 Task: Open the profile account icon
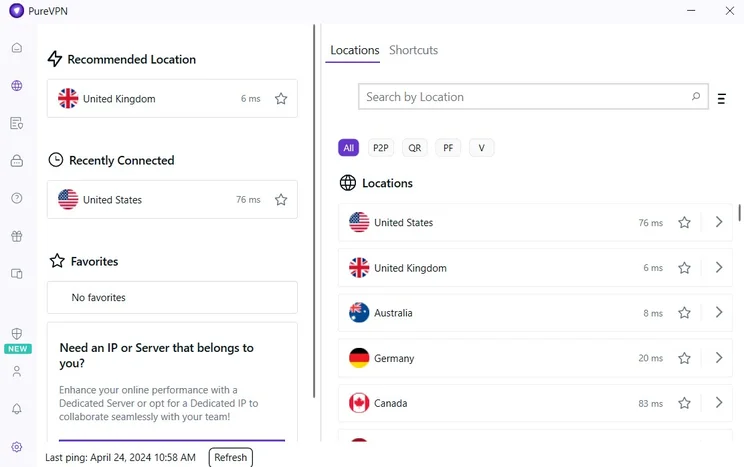click(17, 371)
